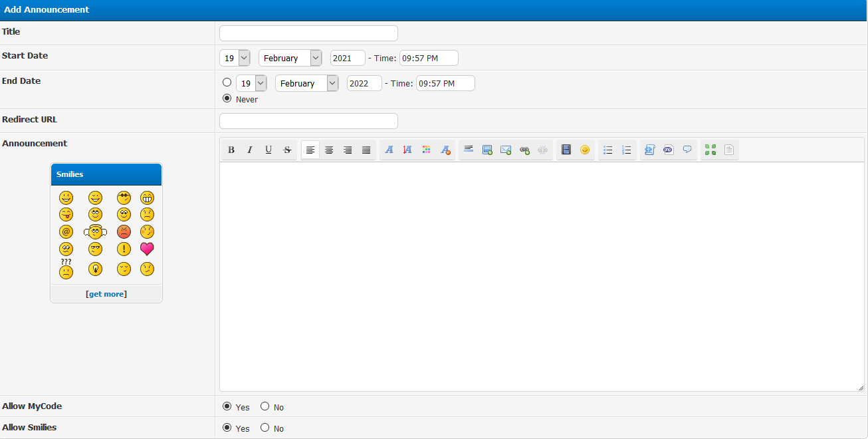Click the red angry smilie
868x439 pixels.
(124, 232)
